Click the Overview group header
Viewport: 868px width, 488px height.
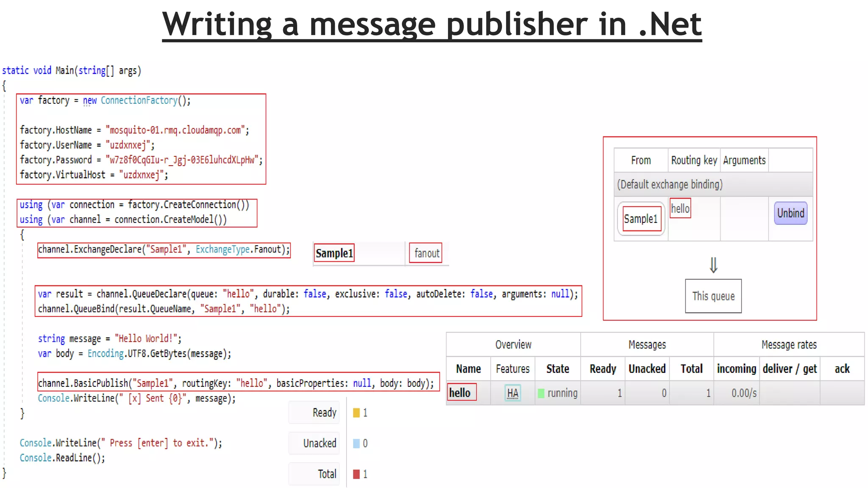pyautogui.click(x=513, y=344)
